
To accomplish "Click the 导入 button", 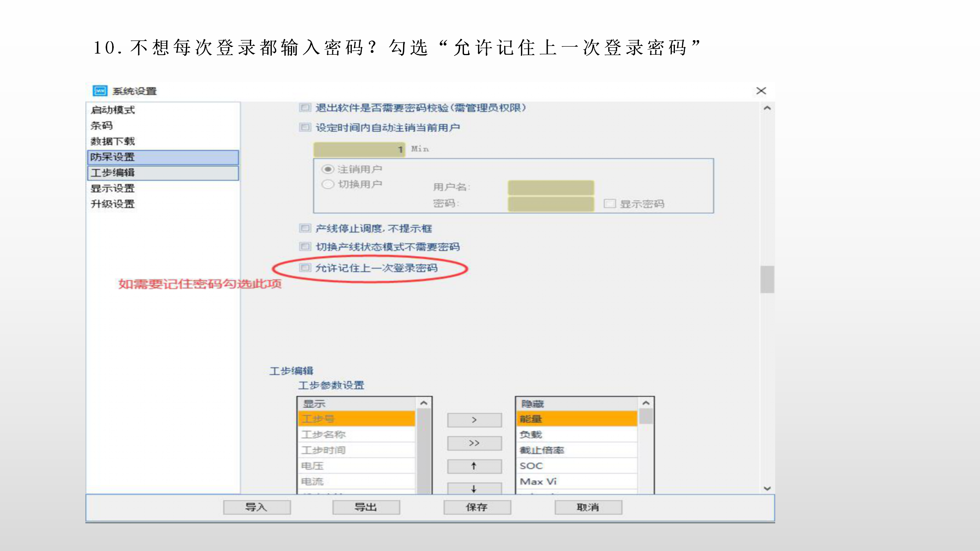I will tap(257, 507).
